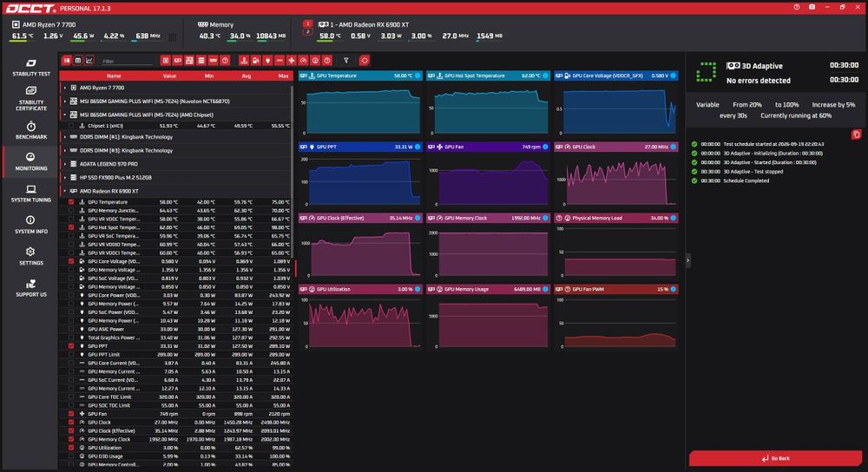868x472 pixels.
Task: Open the Stability Certificate section
Action: (x=31, y=99)
